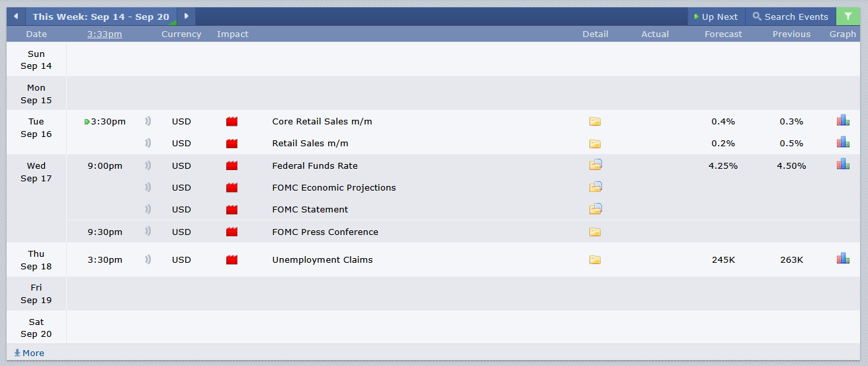Go to next week with right arrow
The height and width of the screenshot is (366, 868).
tap(186, 17)
